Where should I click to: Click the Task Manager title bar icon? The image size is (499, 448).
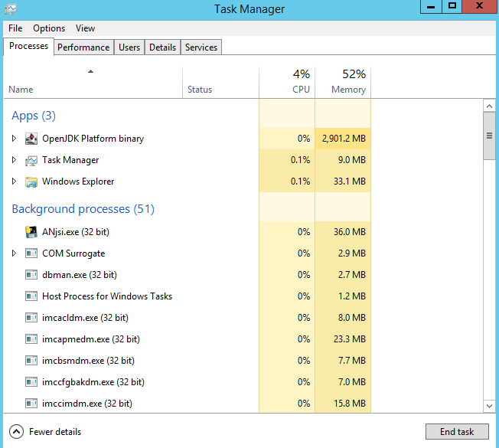click(11, 9)
